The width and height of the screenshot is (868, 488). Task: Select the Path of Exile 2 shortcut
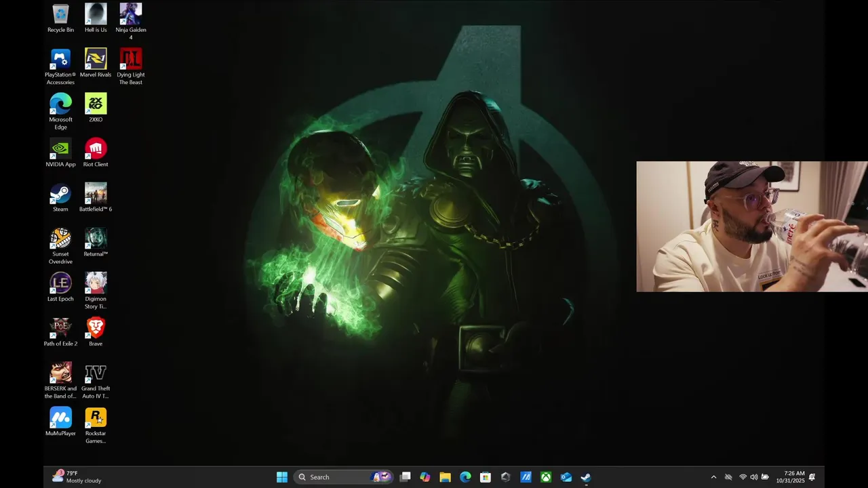click(x=60, y=331)
